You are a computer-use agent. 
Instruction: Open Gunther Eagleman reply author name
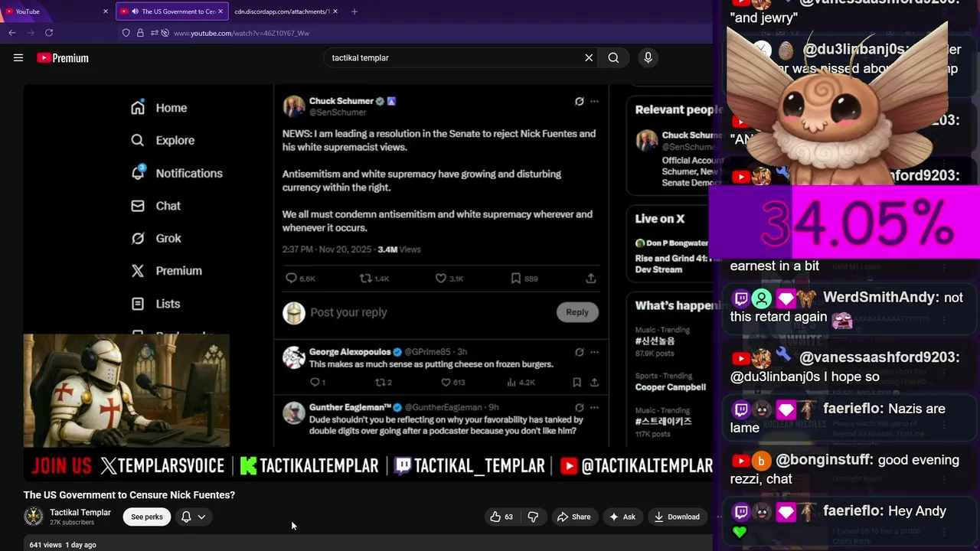(x=351, y=407)
